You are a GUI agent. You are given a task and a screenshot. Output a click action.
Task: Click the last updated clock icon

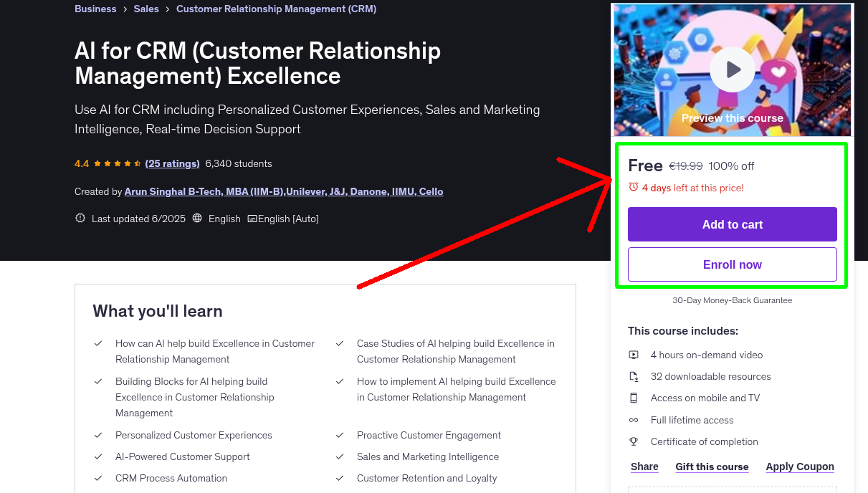point(80,218)
